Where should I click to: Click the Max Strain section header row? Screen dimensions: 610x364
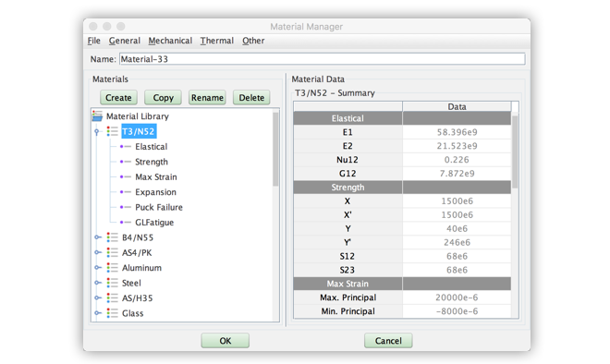pos(402,284)
